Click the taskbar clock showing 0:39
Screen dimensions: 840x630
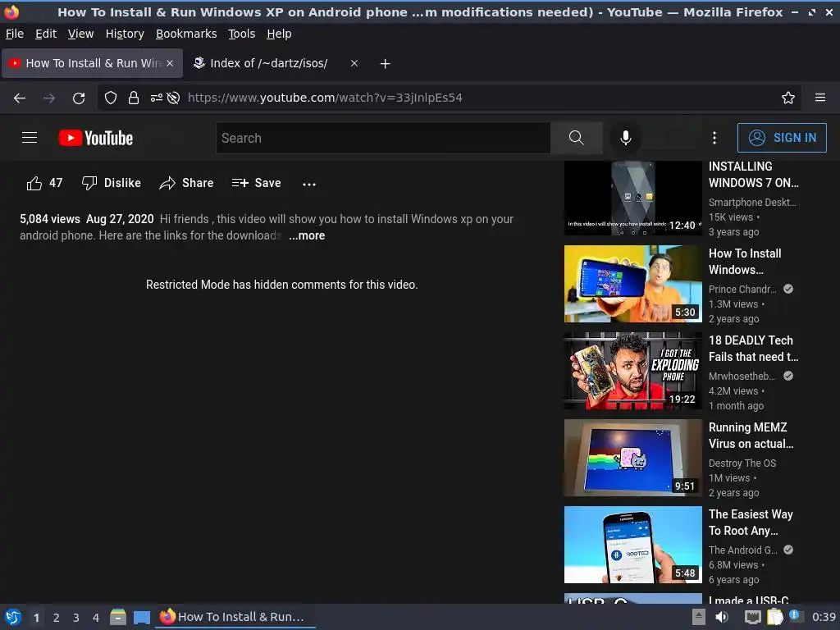click(824, 617)
